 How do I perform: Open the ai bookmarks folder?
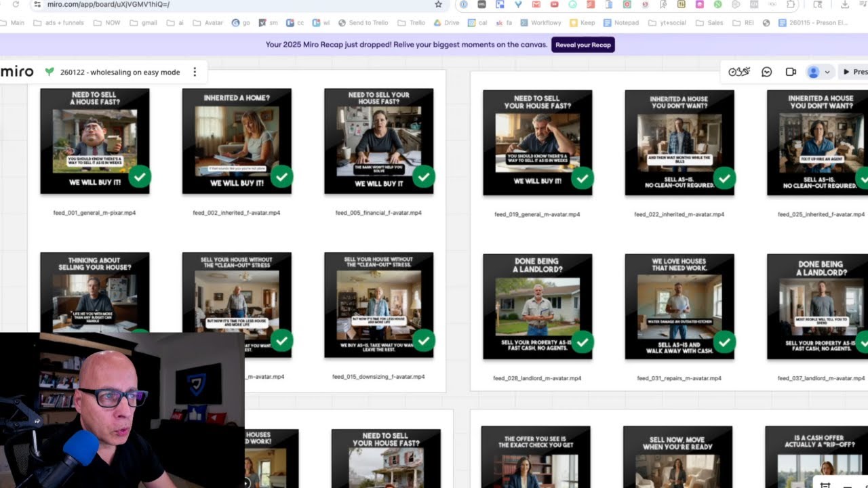tap(175, 22)
